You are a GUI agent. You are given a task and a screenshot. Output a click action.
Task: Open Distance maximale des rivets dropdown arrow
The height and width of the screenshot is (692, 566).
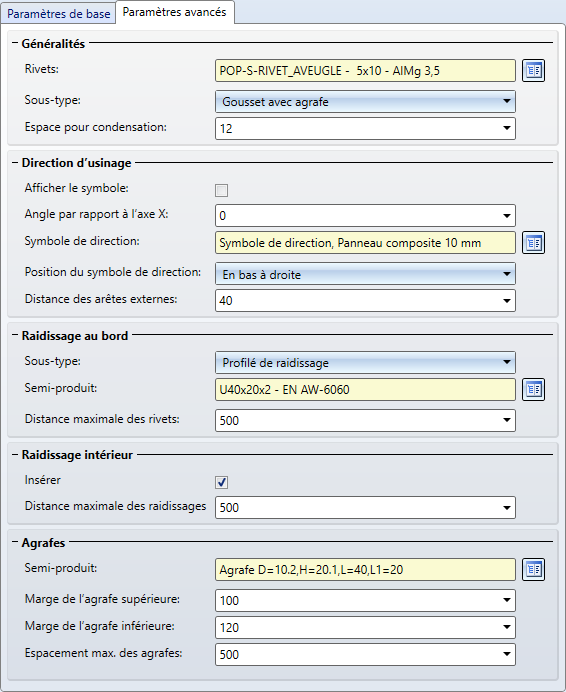click(507, 420)
